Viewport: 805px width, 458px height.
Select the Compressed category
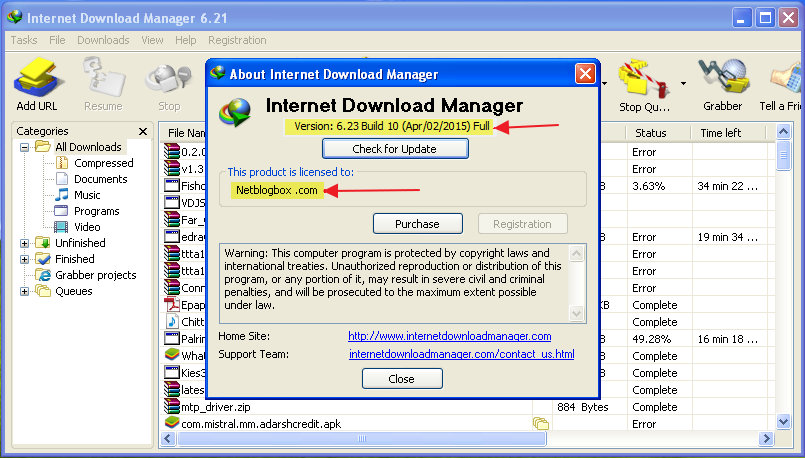103,163
